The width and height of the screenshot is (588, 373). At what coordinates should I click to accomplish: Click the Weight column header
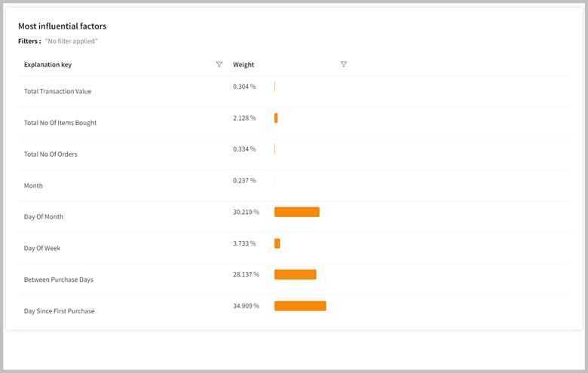tap(243, 65)
